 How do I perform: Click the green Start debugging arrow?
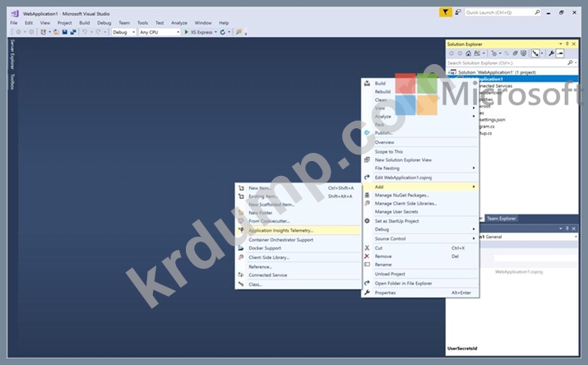pos(188,32)
